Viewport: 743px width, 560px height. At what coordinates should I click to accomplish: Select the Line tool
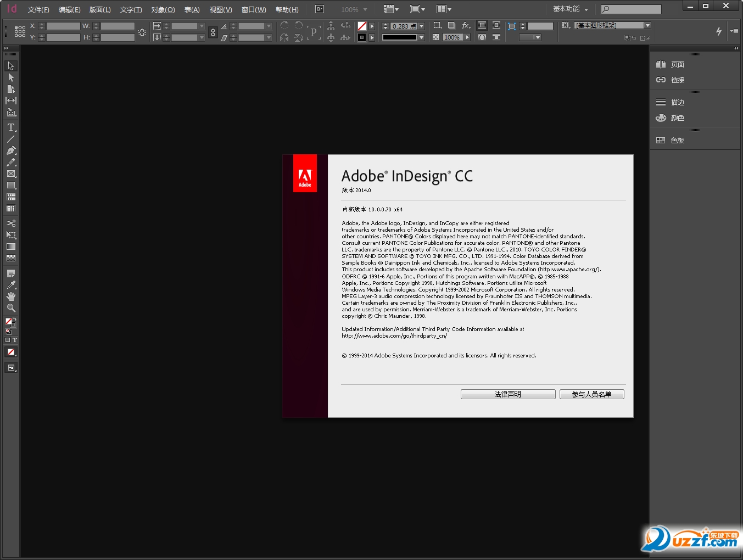click(11, 139)
